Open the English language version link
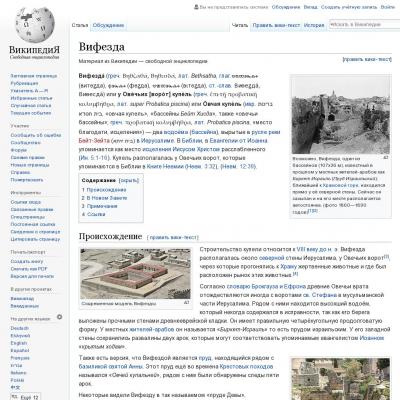The width and height of the screenshot is (400, 400). click(x=18, y=343)
